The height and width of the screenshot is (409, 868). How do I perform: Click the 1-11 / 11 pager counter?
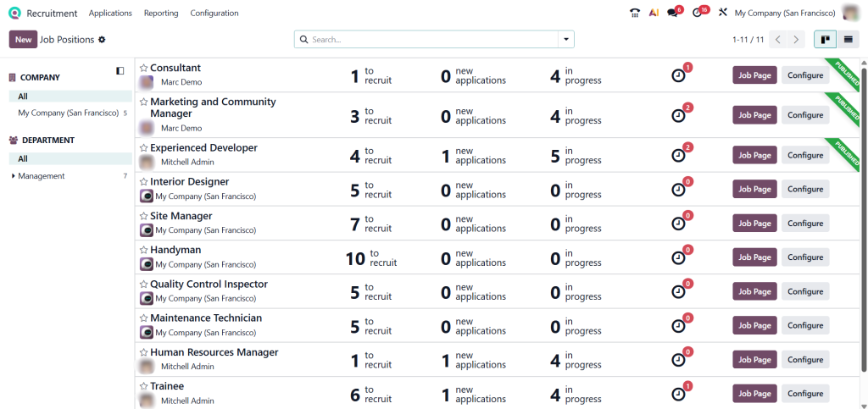[748, 40]
